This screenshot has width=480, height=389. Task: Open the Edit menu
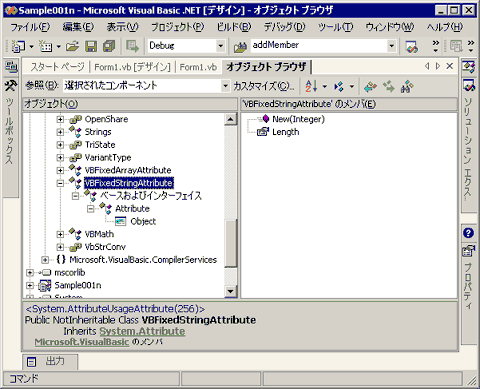pos(78,27)
